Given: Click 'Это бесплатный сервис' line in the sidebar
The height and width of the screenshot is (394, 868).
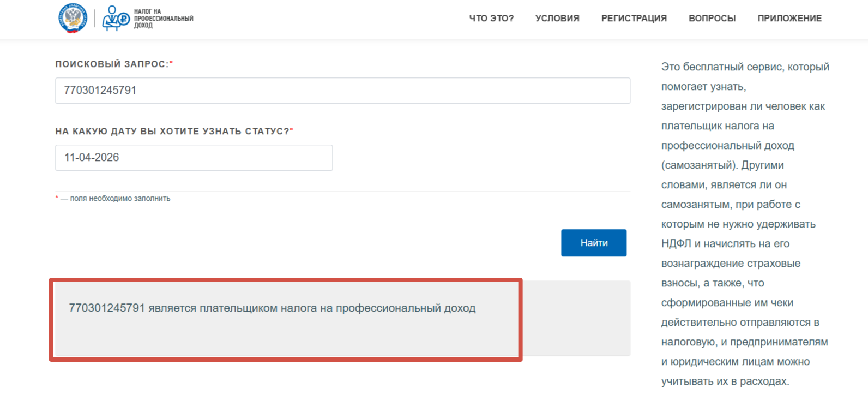Looking at the screenshot, I should click(x=745, y=67).
